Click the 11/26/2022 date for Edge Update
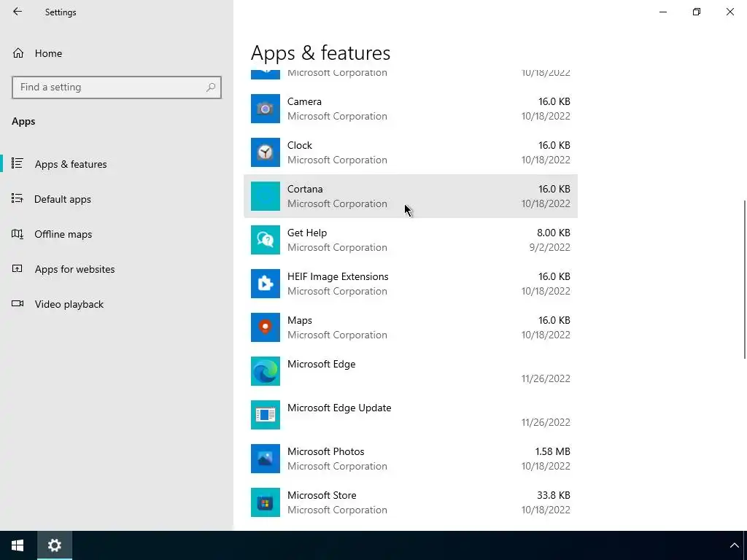This screenshot has height=560, width=747. [546, 422]
